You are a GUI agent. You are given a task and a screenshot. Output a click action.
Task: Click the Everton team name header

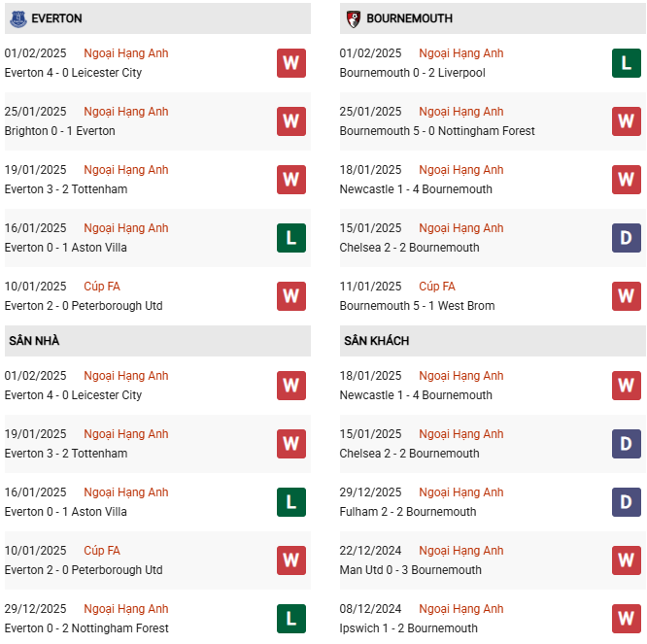56,18
